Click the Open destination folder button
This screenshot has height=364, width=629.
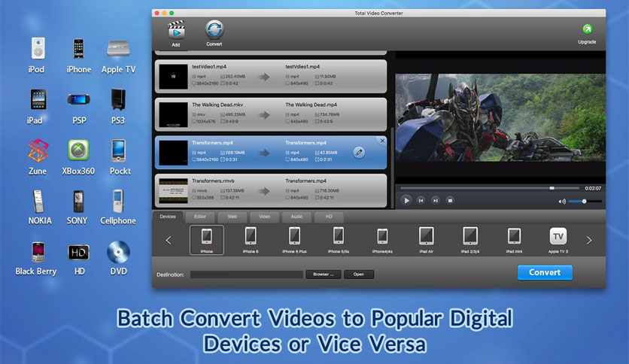click(359, 275)
